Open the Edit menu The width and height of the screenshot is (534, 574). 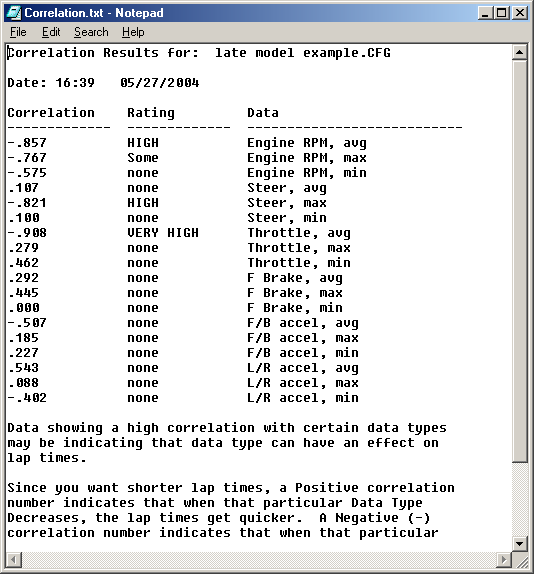coord(51,32)
